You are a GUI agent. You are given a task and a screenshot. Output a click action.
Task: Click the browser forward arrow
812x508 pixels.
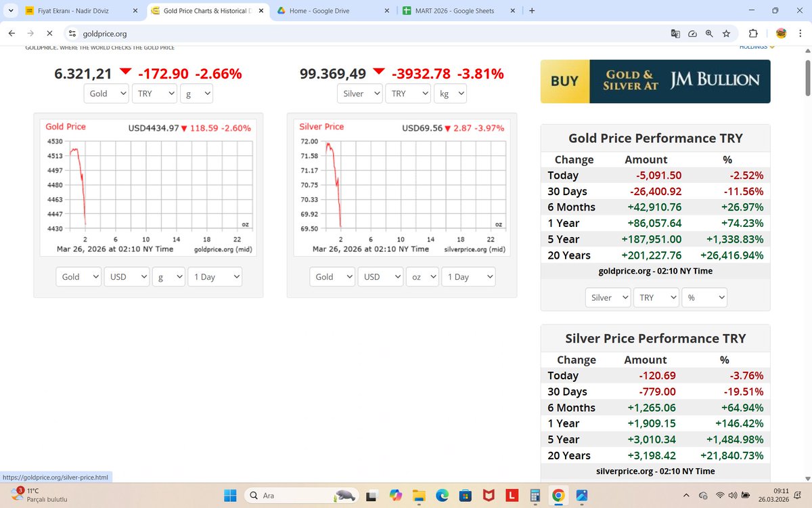(x=31, y=33)
